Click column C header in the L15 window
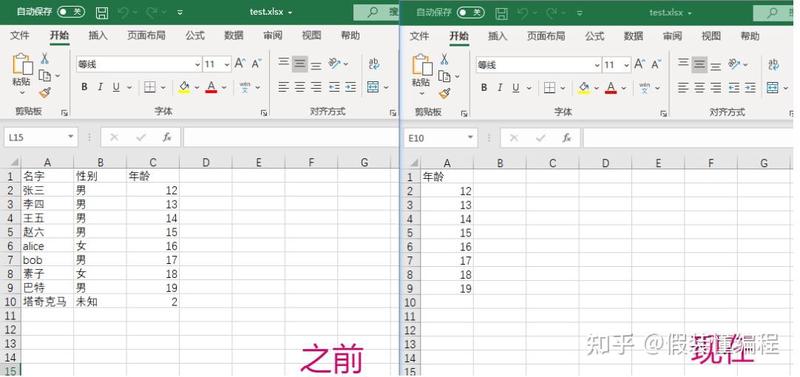 point(153,162)
